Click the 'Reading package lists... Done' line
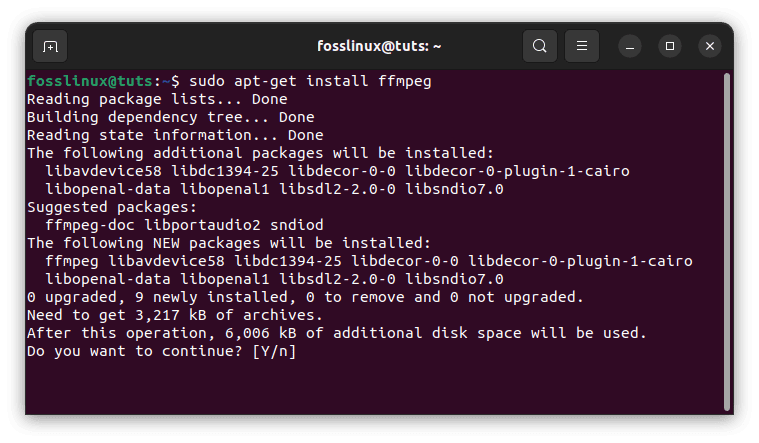The height and width of the screenshot is (443, 759). pos(157,99)
